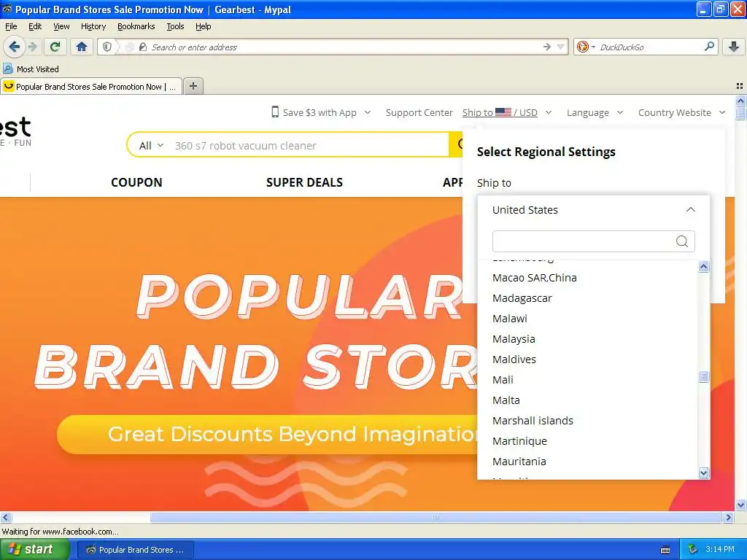The image size is (747, 560).
Task: Click the network icon in system tray
Action: (692, 550)
